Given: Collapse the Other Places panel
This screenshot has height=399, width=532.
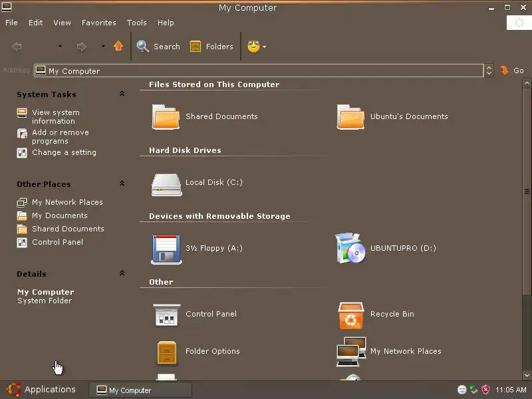Looking at the screenshot, I should click(122, 184).
